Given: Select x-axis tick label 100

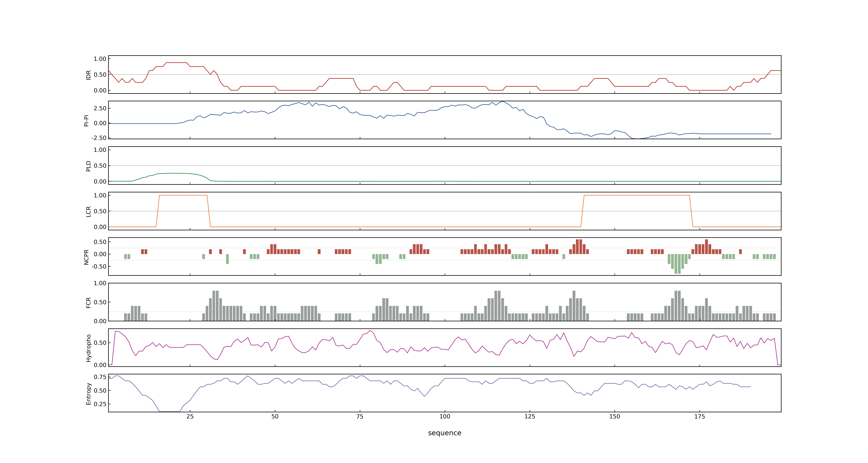Looking at the screenshot, I should [x=445, y=416].
